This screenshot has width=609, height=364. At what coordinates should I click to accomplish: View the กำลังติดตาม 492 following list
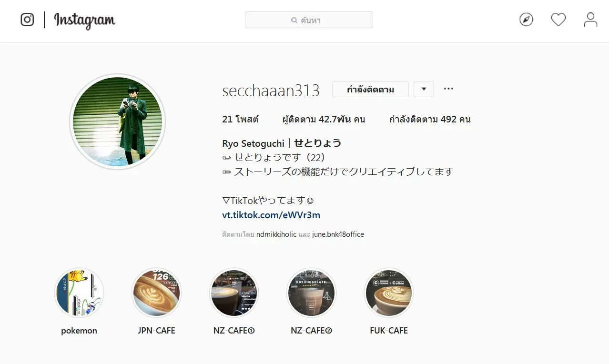click(430, 119)
